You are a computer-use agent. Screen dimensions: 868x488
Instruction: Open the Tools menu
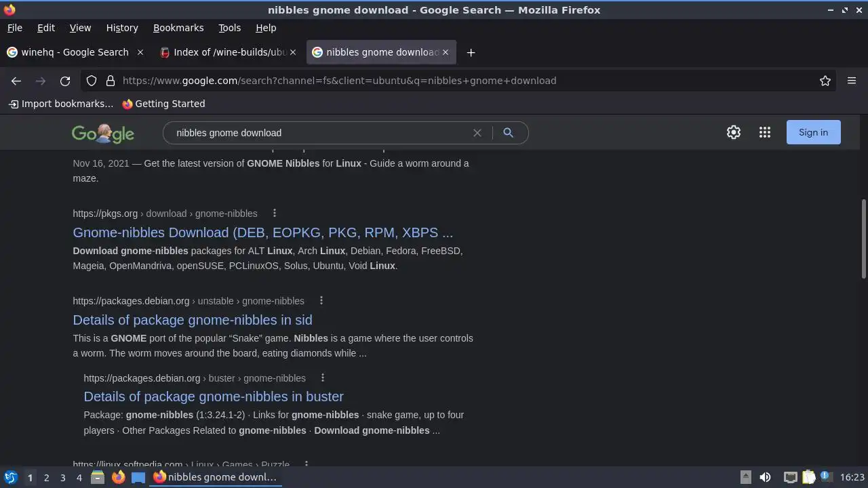pyautogui.click(x=229, y=28)
